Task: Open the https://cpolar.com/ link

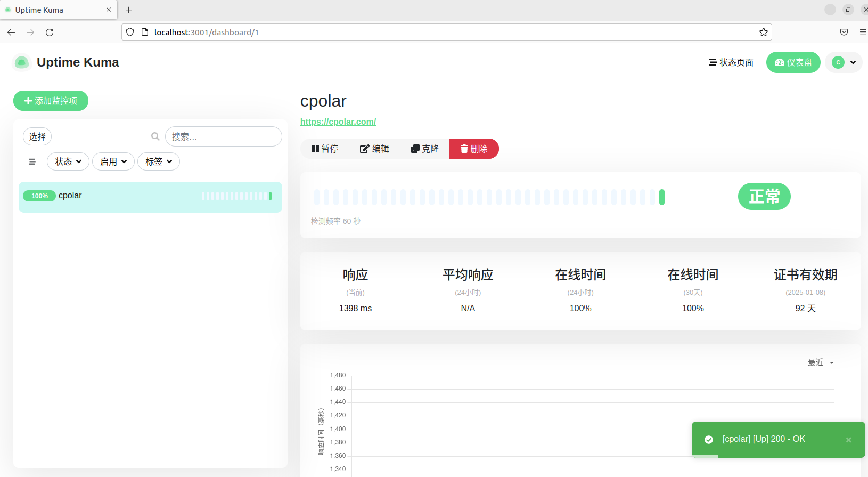Action: pyautogui.click(x=338, y=122)
